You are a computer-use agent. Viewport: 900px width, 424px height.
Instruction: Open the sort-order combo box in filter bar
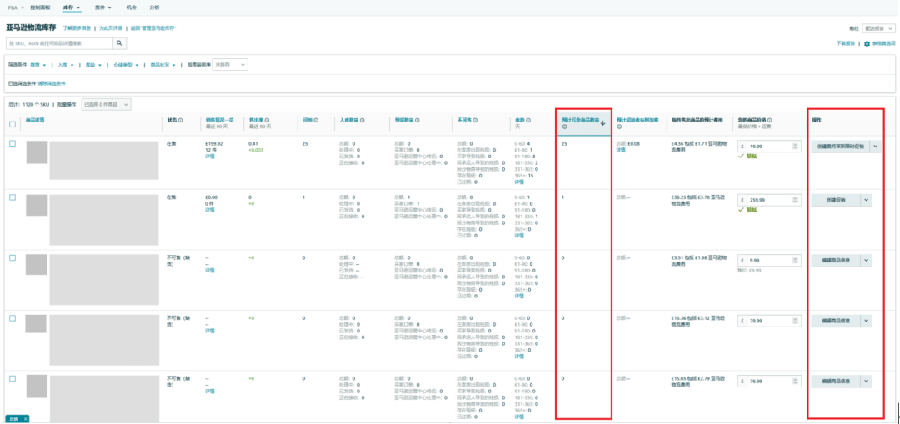230,65
